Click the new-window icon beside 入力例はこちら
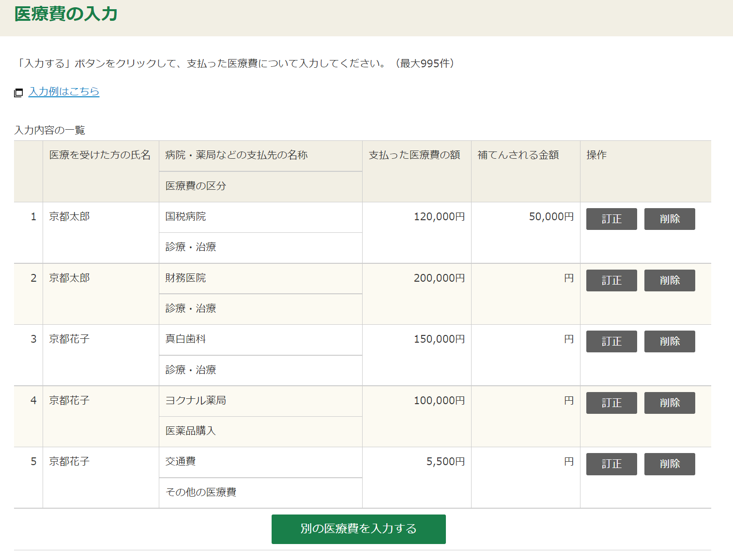Screen dimensions: 733x560 coord(18,92)
